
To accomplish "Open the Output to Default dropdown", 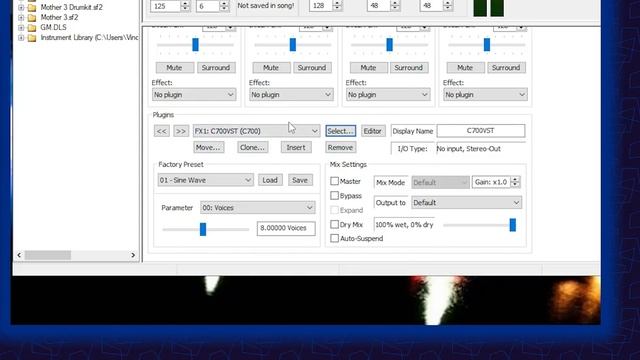I will pyautogui.click(x=467, y=202).
